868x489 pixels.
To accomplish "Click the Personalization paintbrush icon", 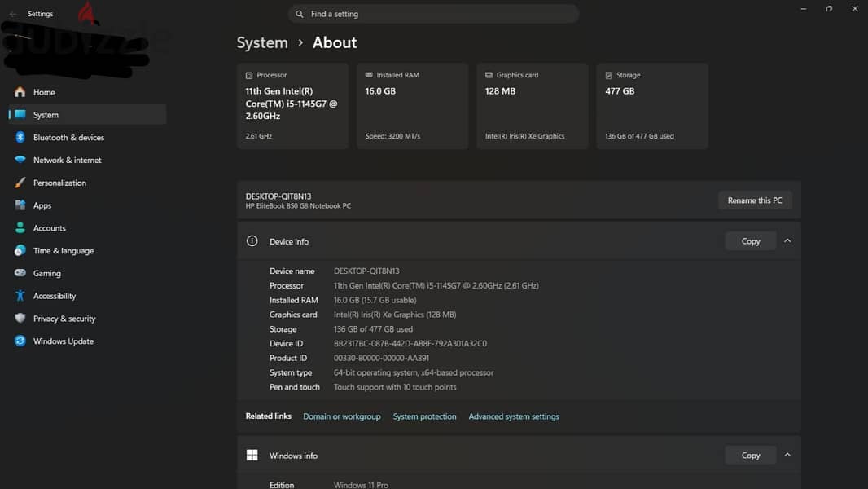I will pos(20,183).
